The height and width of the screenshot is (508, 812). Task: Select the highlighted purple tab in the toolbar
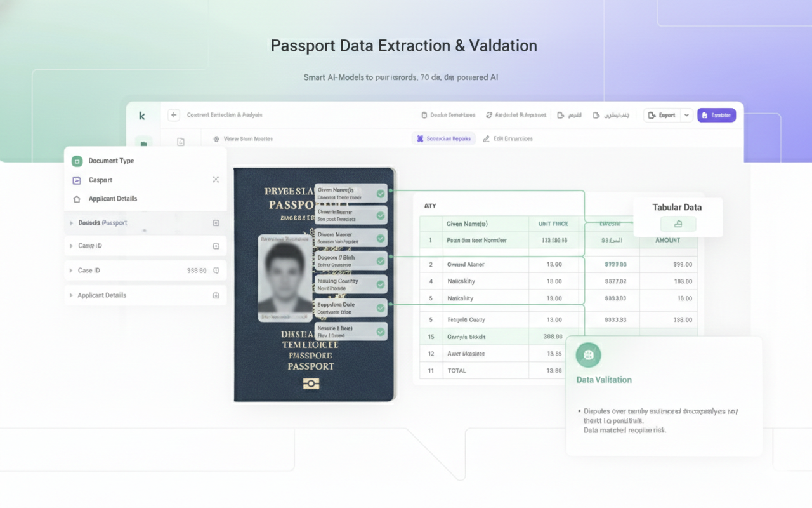pyautogui.click(x=443, y=138)
